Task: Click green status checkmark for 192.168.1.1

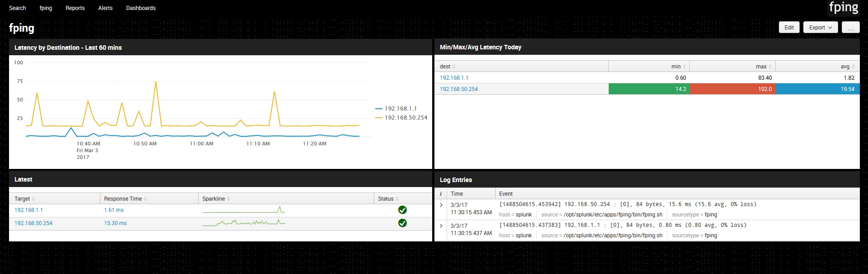Action: click(x=402, y=210)
